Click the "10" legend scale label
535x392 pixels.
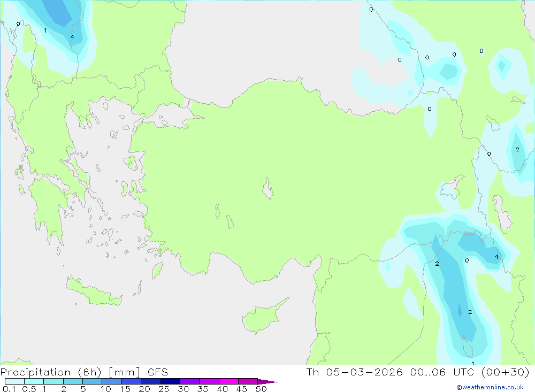(x=105, y=389)
